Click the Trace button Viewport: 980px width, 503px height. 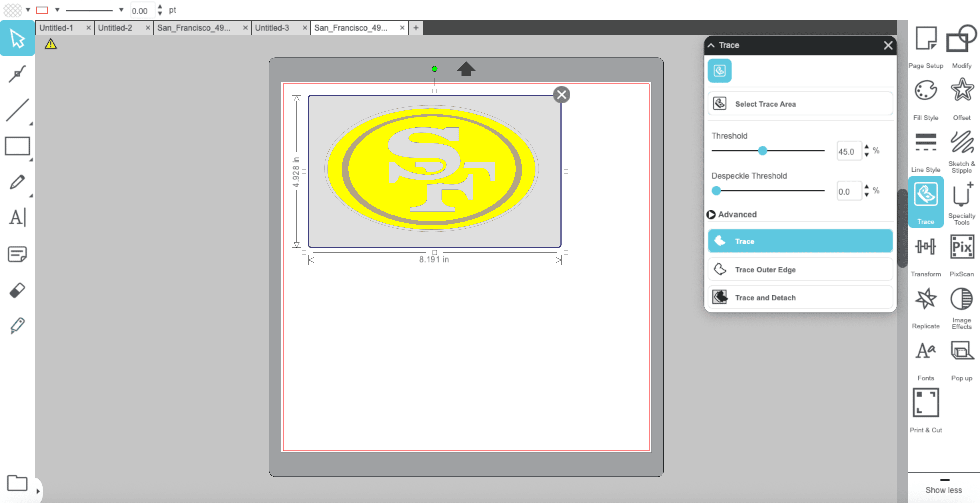click(800, 241)
